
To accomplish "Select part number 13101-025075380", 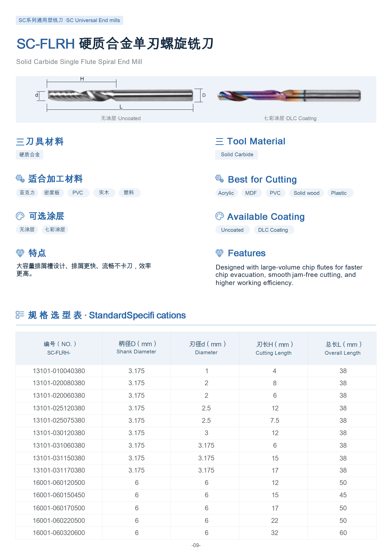I will [59, 420].
